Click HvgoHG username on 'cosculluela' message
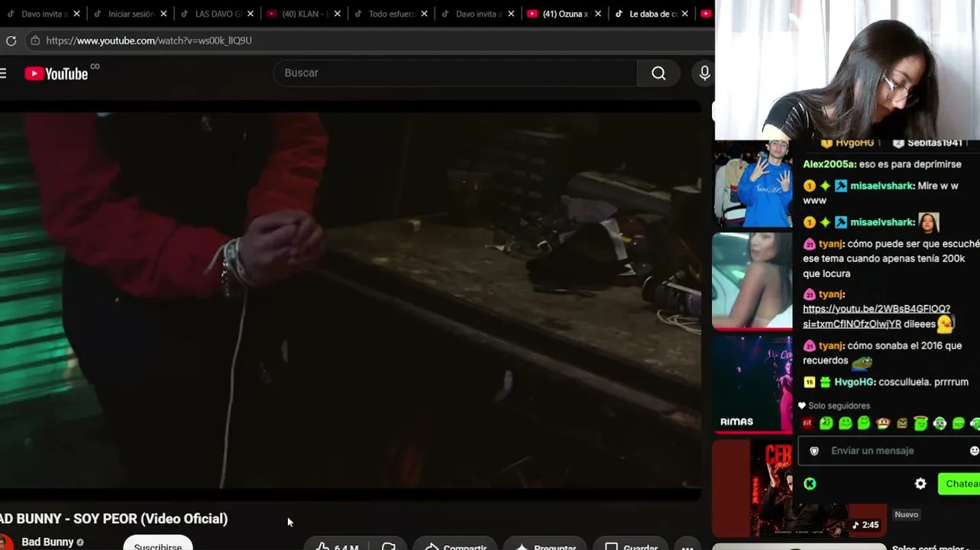This screenshot has width=980, height=550. tap(854, 382)
